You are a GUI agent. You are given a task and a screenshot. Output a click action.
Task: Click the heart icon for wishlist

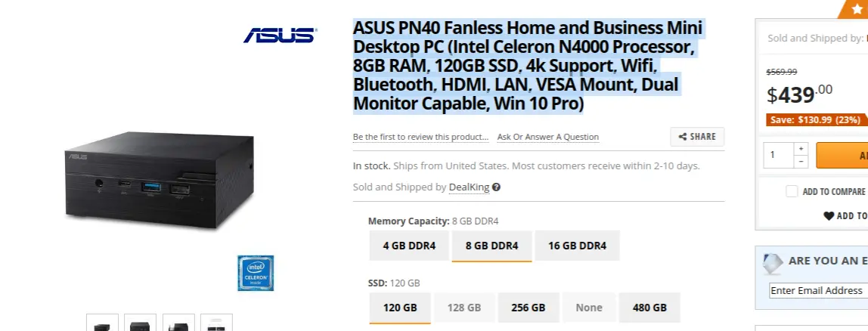829,216
